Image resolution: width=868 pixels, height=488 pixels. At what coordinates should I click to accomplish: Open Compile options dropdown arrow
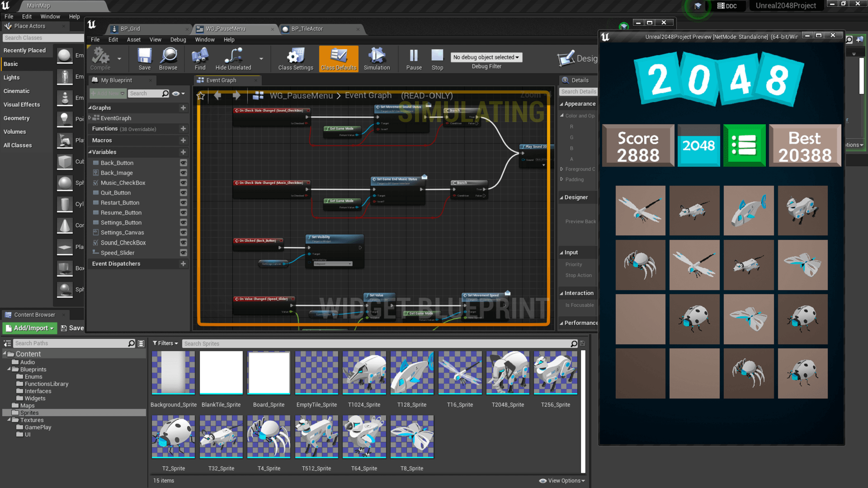pos(119,59)
